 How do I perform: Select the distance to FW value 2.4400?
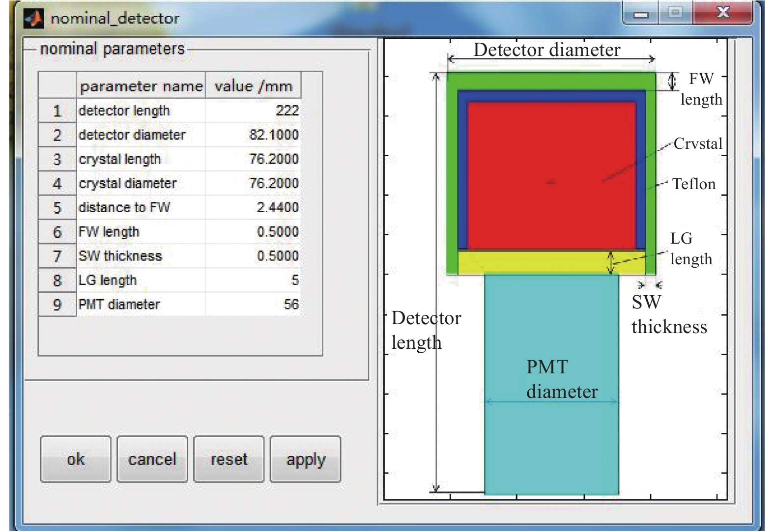253,207
